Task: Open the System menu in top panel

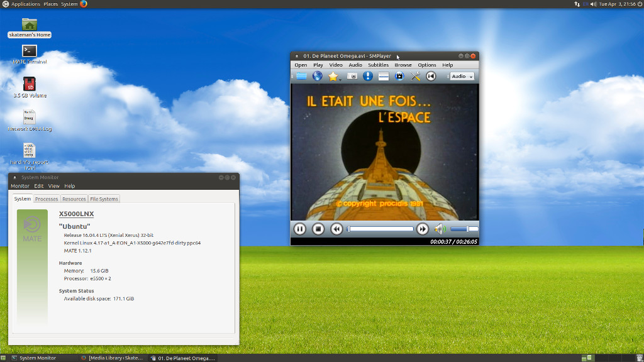Action: pos(69,4)
